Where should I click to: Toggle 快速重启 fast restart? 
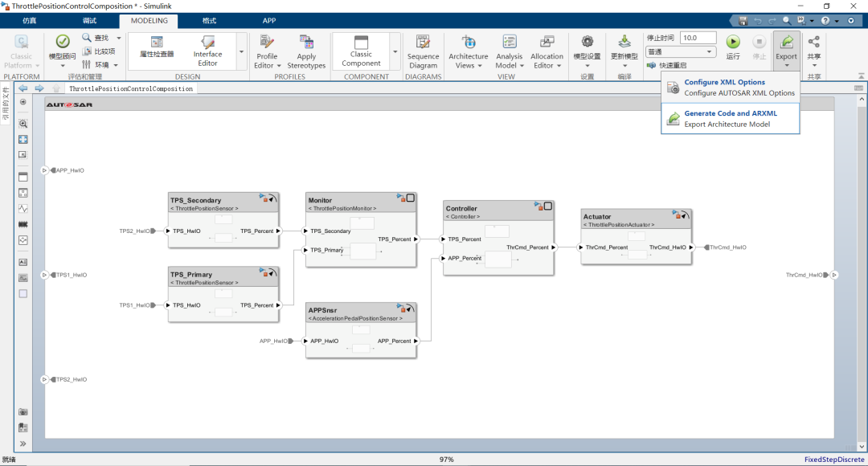(x=666, y=65)
